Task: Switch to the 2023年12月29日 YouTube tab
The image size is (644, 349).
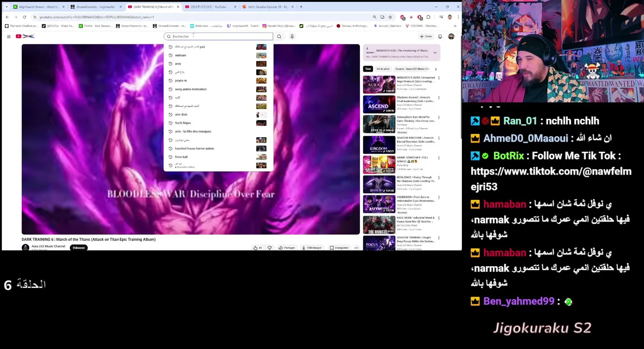Action: pyautogui.click(x=210, y=7)
